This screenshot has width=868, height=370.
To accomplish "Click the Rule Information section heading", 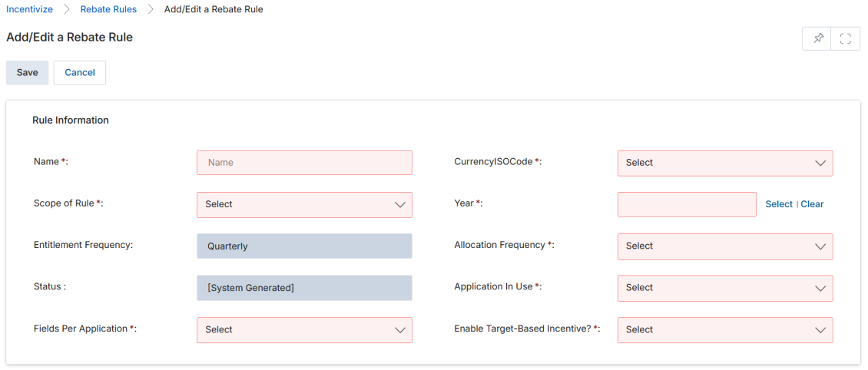I will pos(71,120).
